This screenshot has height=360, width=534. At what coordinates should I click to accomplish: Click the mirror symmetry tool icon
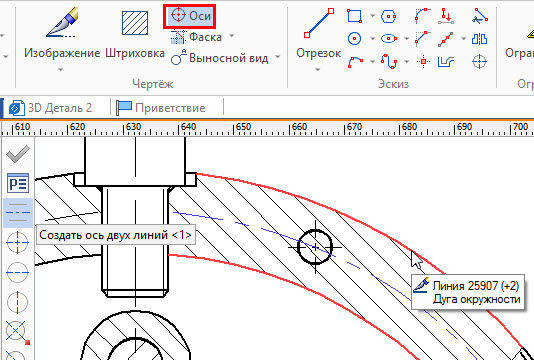click(x=480, y=39)
